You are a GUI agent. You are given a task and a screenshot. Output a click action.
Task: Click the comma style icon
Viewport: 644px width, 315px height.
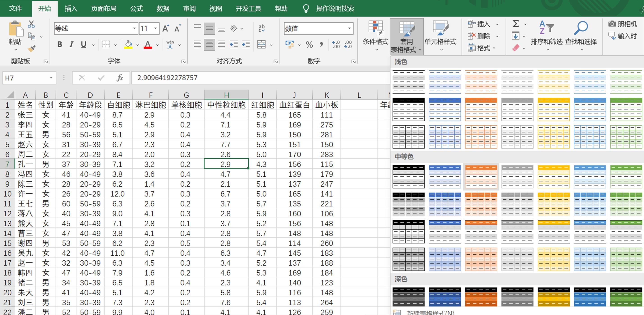[x=321, y=44]
